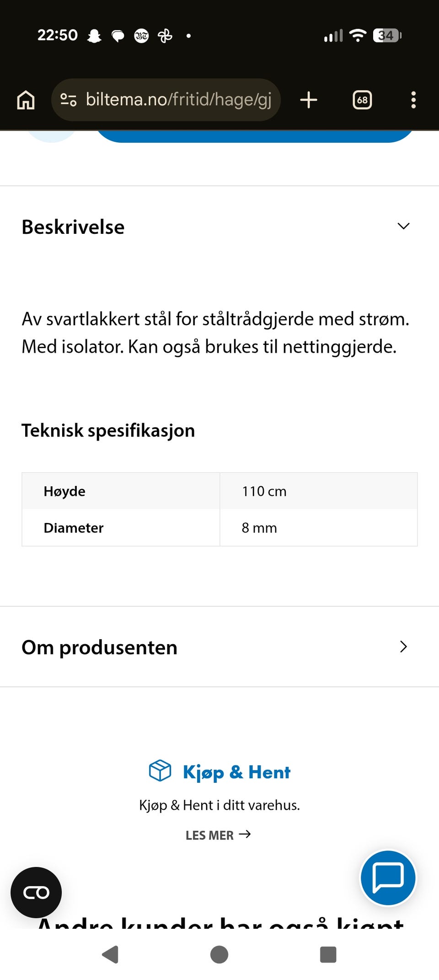
Task: Collapse the Beskrivelse section chevron
Action: click(x=403, y=226)
